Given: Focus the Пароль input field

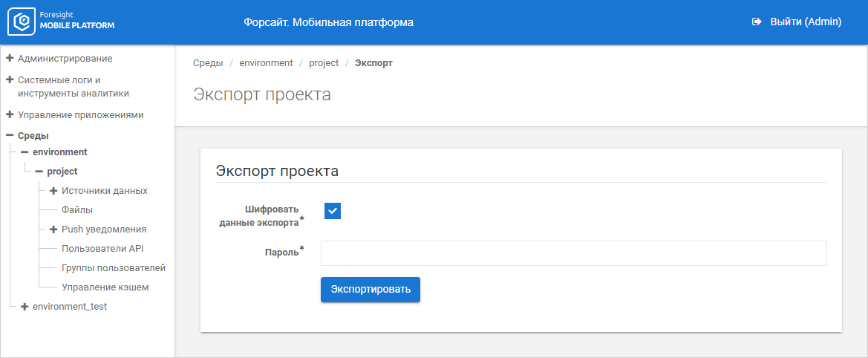Looking at the screenshot, I should (x=573, y=253).
